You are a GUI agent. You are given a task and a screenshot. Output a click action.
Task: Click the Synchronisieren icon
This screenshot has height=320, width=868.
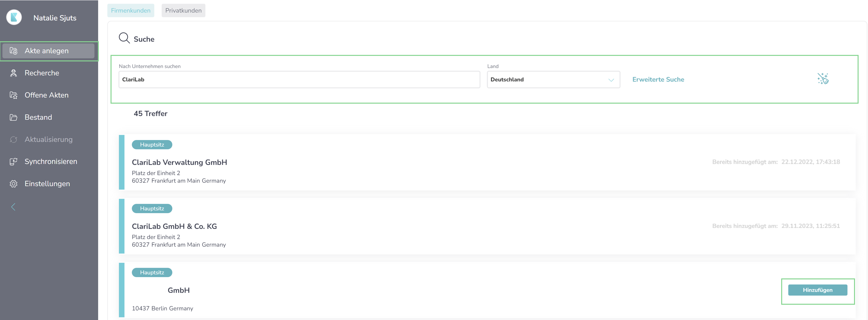coord(13,162)
